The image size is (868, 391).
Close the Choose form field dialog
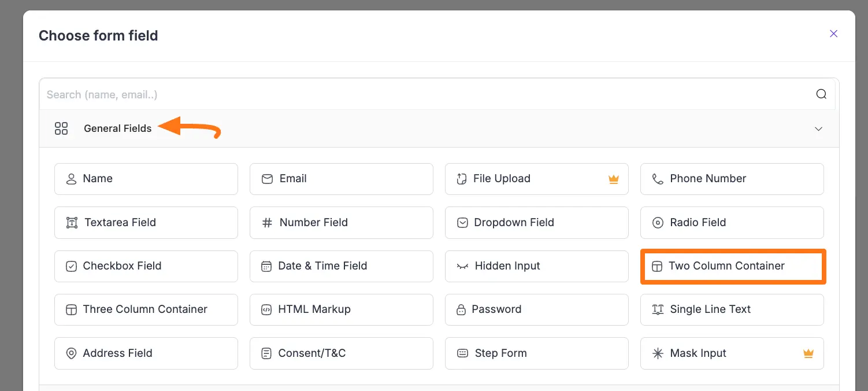[x=833, y=34]
